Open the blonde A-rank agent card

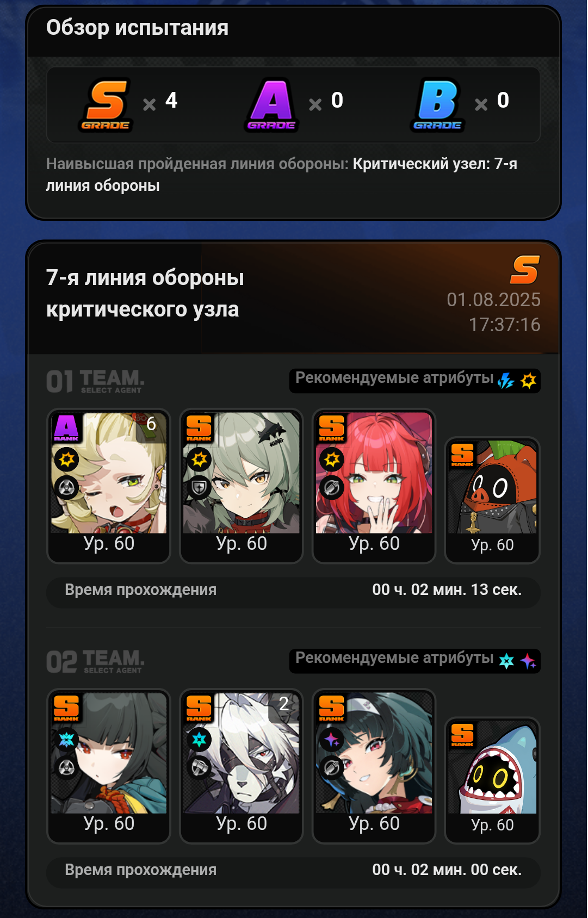pyautogui.click(x=109, y=486)
